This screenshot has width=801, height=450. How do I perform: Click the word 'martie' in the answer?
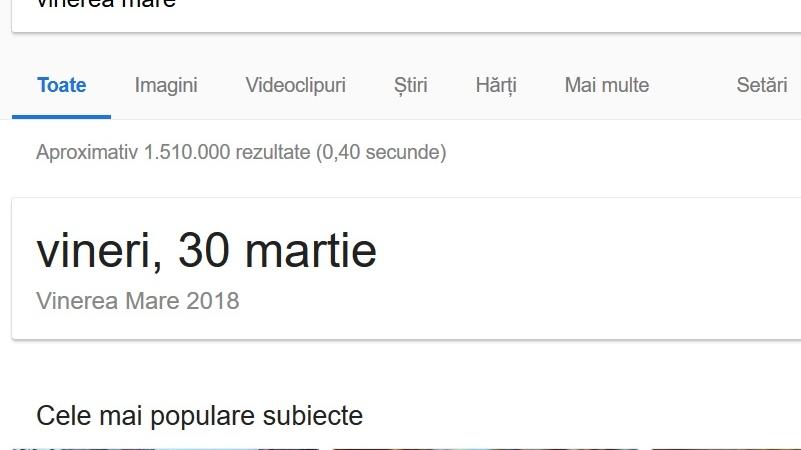pyautogui.click(x=311, y=251)
